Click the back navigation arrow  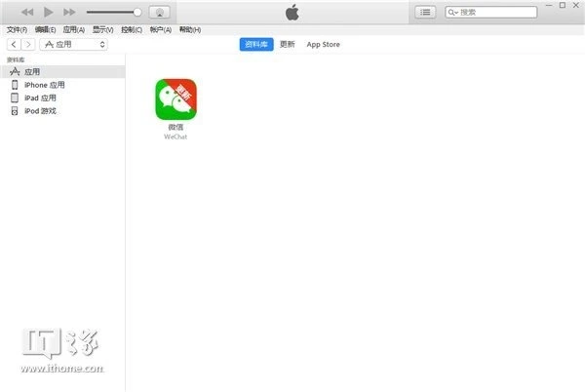coord(13,45)
